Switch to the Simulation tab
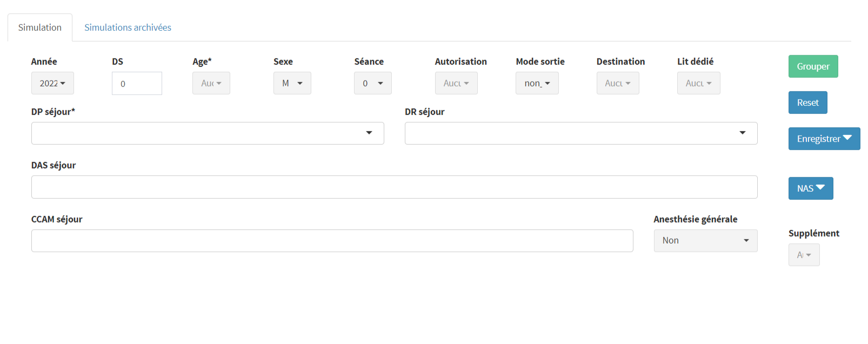This screenshot has height=344, width=868. click(x=40, y=28)
